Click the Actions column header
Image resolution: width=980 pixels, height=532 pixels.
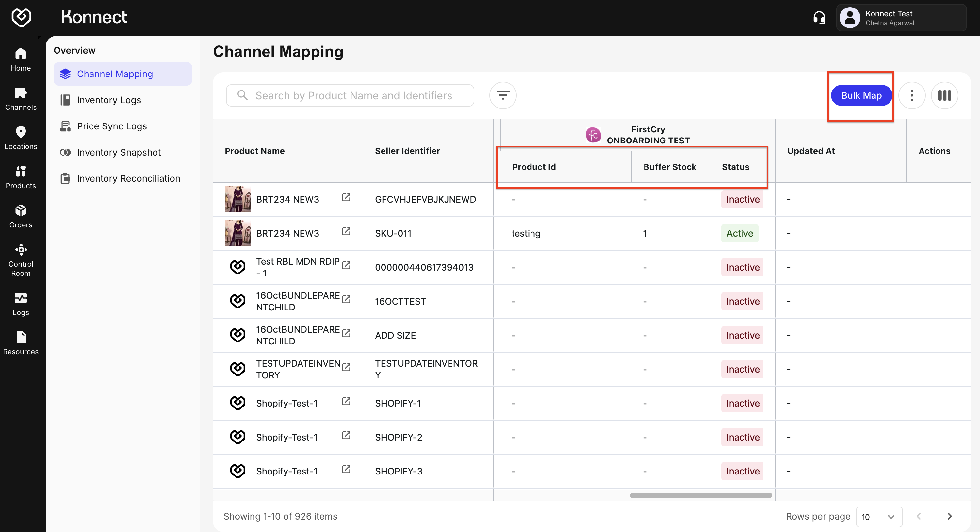934,151
